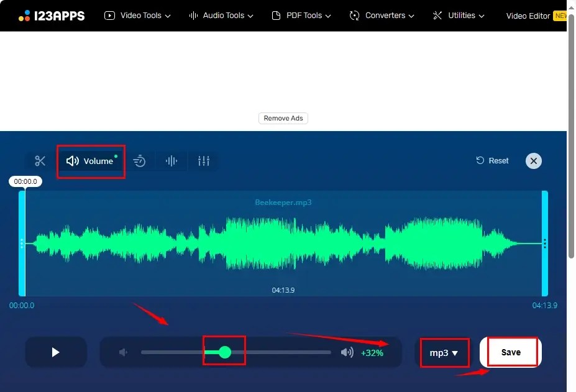Play the Beekeeper.mp3 audio
The image size is (576, 392).
[x=56, y=352]
